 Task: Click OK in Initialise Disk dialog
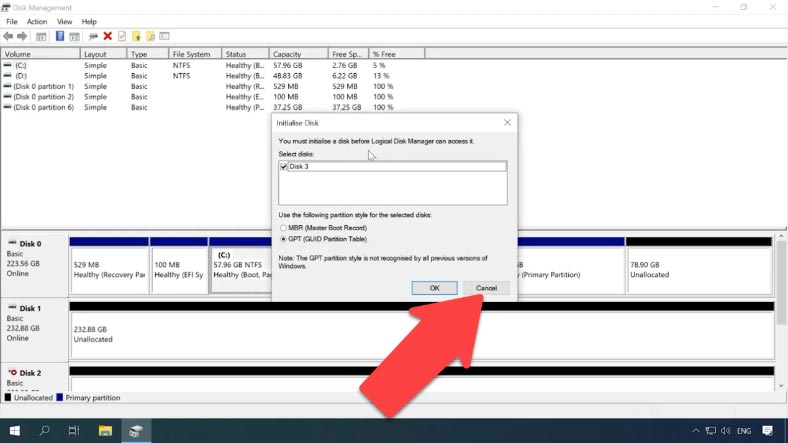434,288
